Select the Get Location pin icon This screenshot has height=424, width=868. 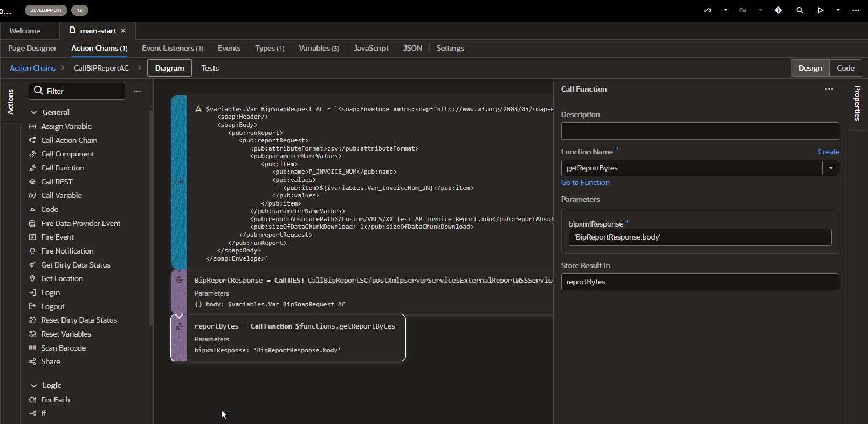32,278
